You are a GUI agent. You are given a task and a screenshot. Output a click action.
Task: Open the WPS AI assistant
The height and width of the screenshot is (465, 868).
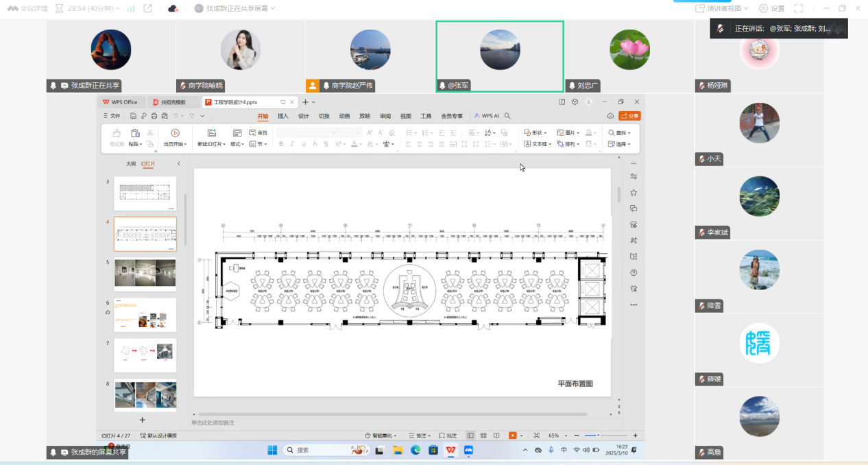click(487, 116)
